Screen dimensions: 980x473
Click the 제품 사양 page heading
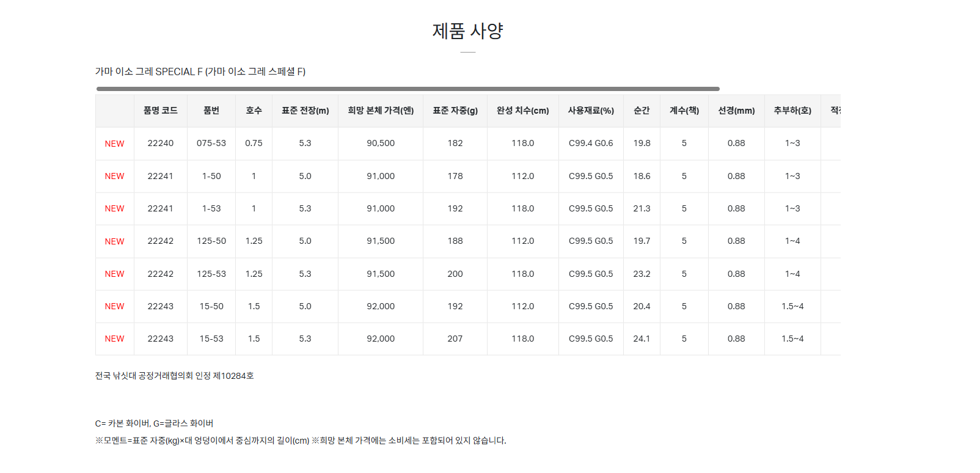coord(467,31)
